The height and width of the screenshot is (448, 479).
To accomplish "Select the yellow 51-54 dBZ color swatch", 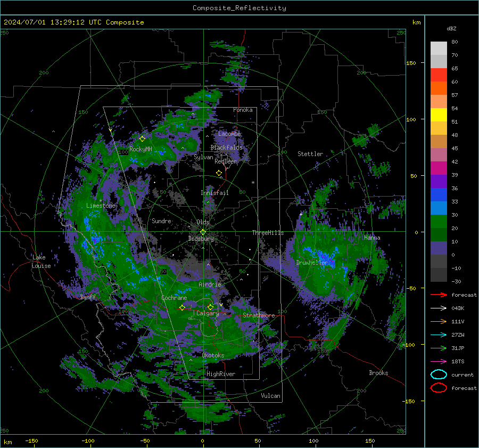I will pos(439,115).
